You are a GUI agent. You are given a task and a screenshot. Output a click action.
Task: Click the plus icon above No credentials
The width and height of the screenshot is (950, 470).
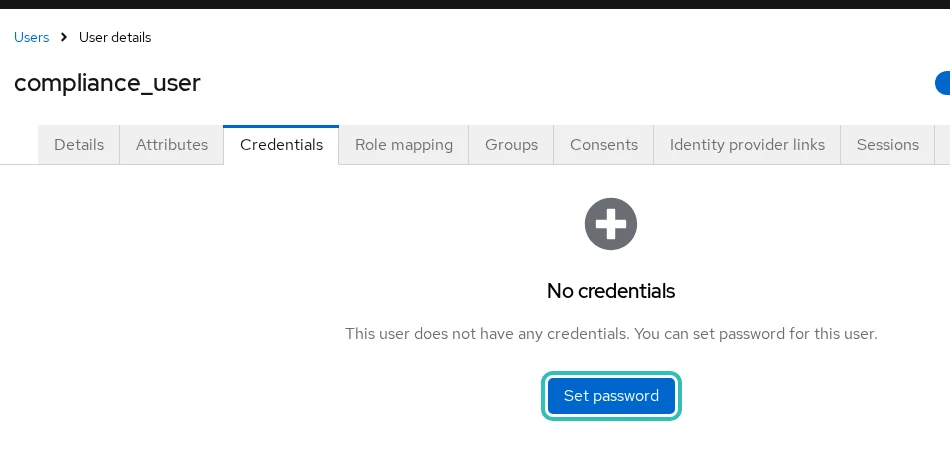[x=611, y=224]
